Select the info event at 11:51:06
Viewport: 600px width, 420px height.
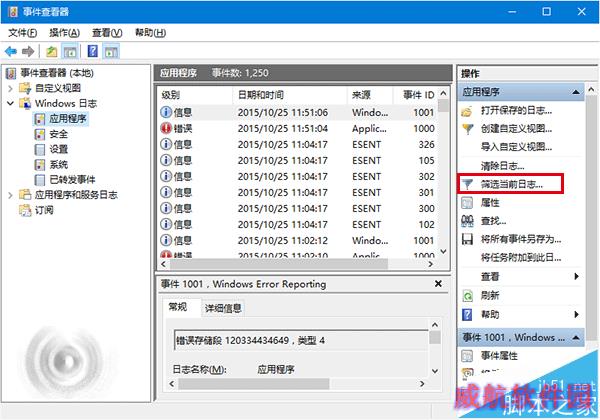pyautogui.click(x=298, y=112)
